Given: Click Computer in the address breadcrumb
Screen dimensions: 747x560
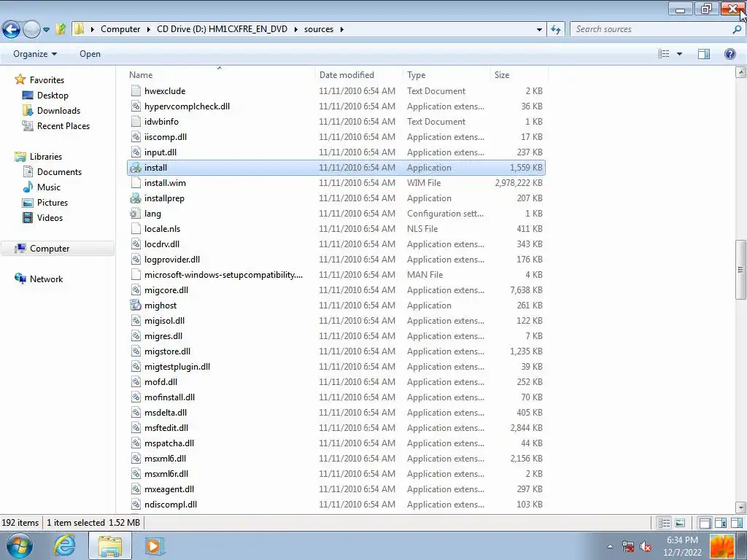Looking at the screenshot, I should coord(120,29).
